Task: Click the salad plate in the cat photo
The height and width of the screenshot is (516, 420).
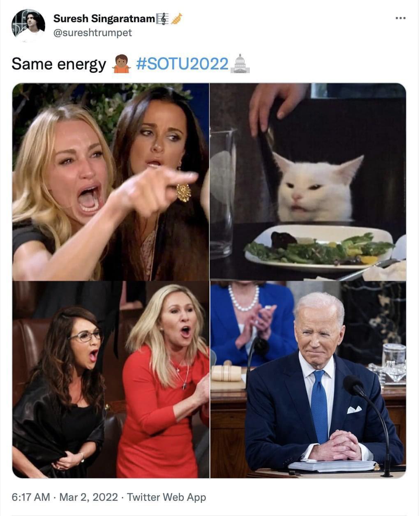Action: click(x=319, y=248)
